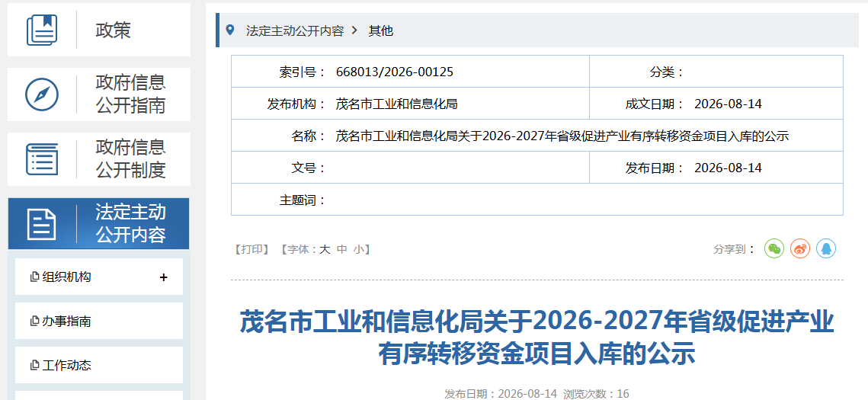868x400 pixels.
Task: Click the 发布机构 label cell
Action: (298, 104)
